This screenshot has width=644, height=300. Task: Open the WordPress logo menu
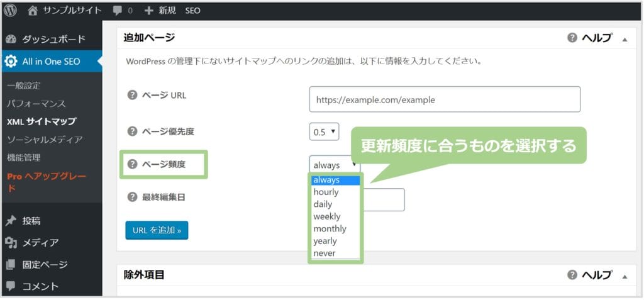pyautogui.click(x=10, y=11)
